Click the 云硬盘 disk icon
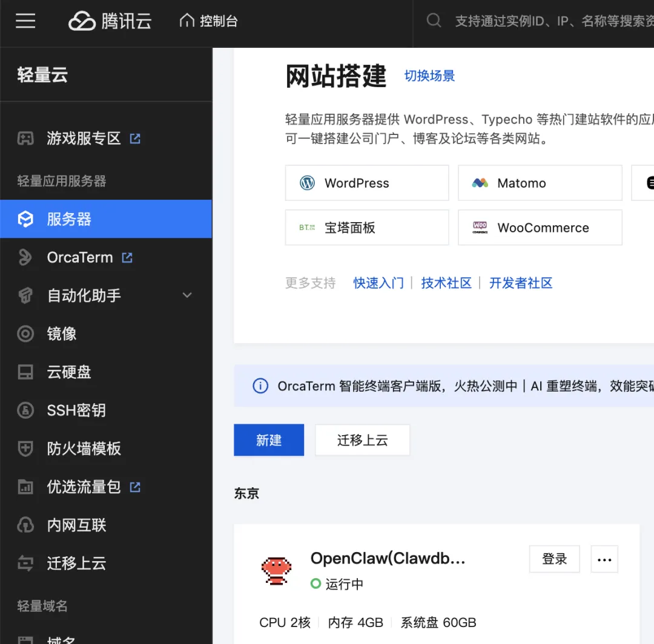 tap(25, 372)
